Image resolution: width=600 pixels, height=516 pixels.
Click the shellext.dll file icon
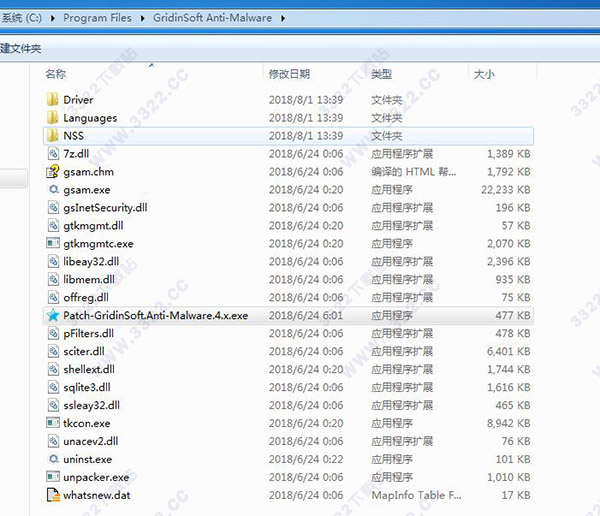pyautogui.click(x=53, y=369)
